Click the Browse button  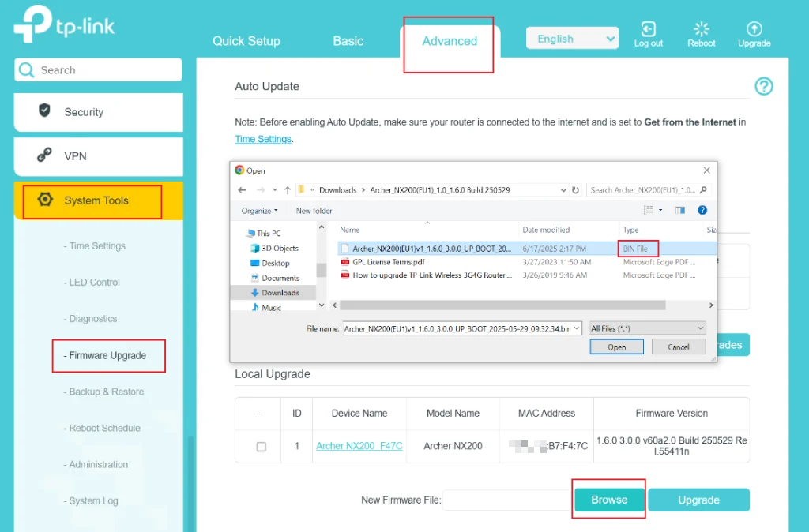pyautogui.click(x=609, y=500)
